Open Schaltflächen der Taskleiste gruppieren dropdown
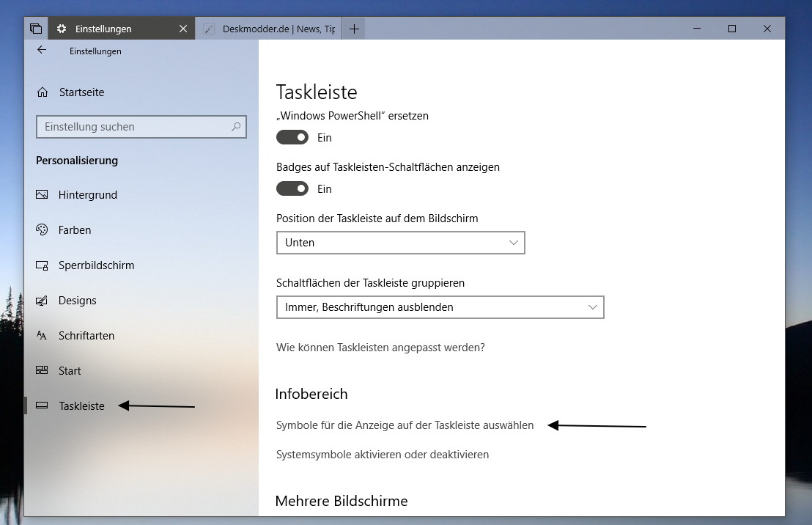This screenshot has height=525, width=812. [x=440, y=307]
